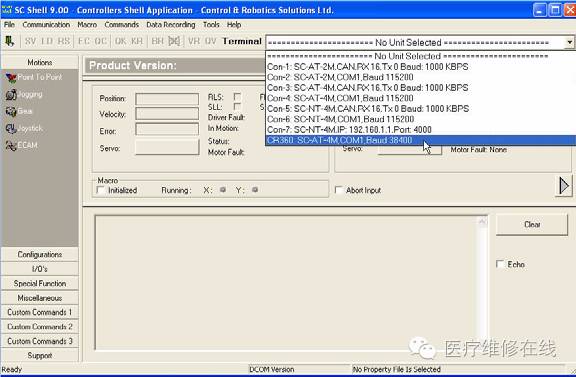576x377 pixels.
Task: Enable the Echo checkbox
Action: click(500, 264)
